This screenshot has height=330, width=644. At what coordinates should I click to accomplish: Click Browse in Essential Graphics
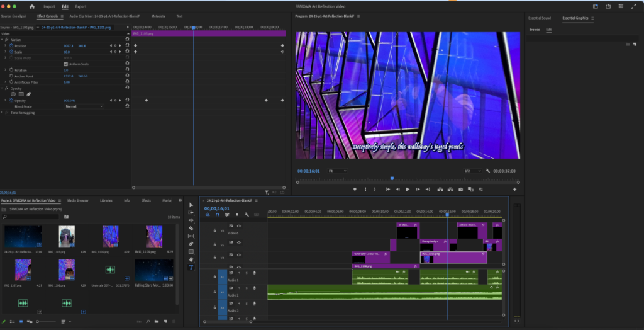click(535, 30)
